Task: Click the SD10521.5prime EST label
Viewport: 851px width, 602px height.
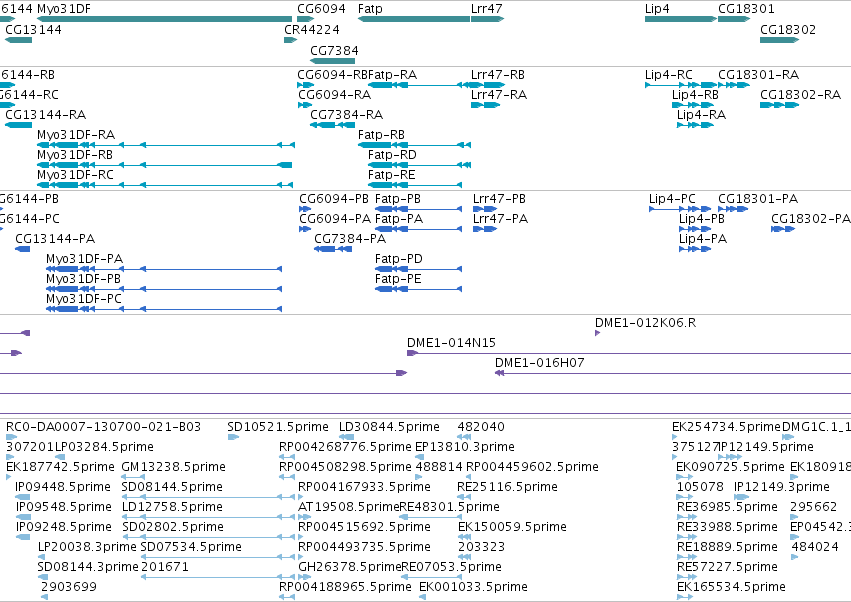Action: click(278, 427)
